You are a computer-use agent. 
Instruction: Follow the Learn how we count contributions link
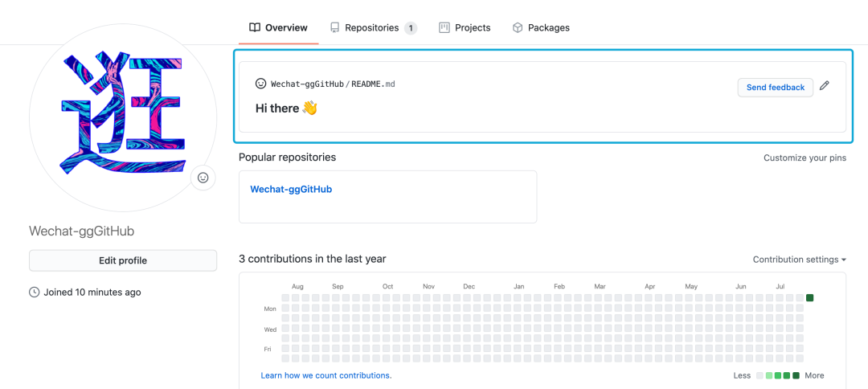[326, 375]
